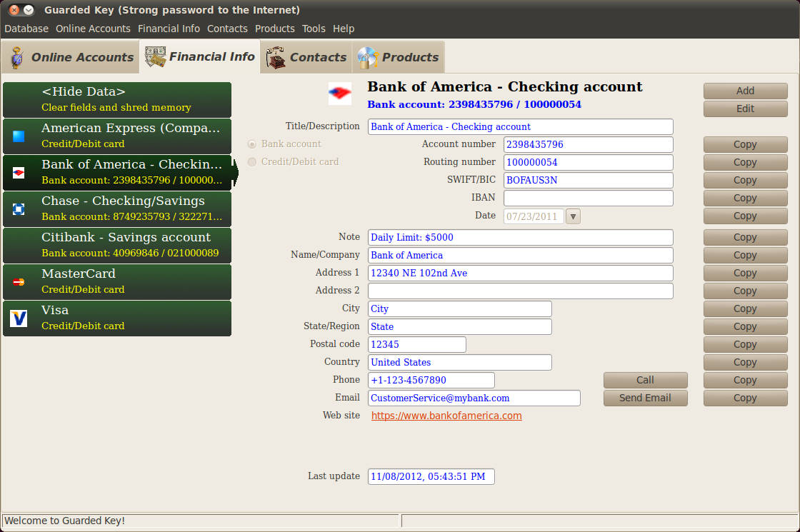Click the Bank of America list icon
This screenshot has height=532, width=800.
click(19, 173)
